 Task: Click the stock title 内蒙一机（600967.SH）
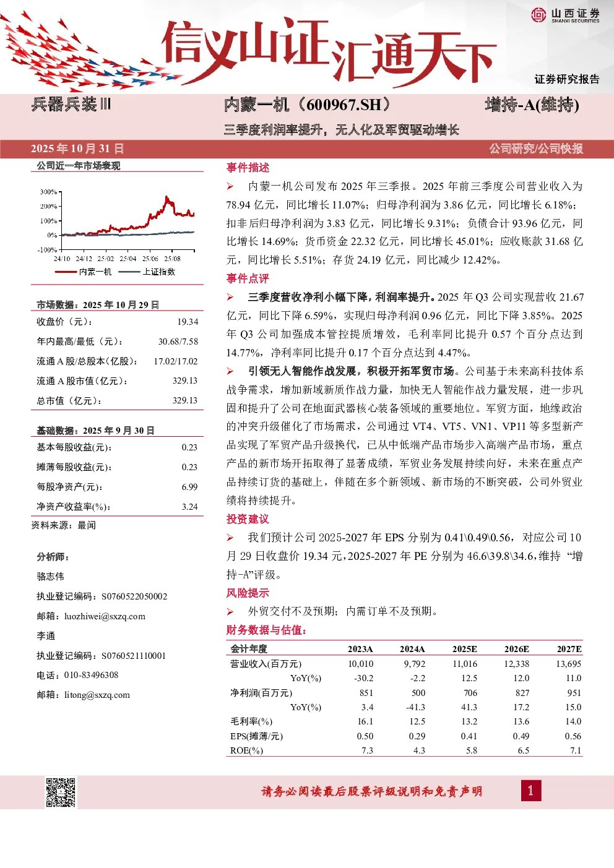[x=308, y=105]
